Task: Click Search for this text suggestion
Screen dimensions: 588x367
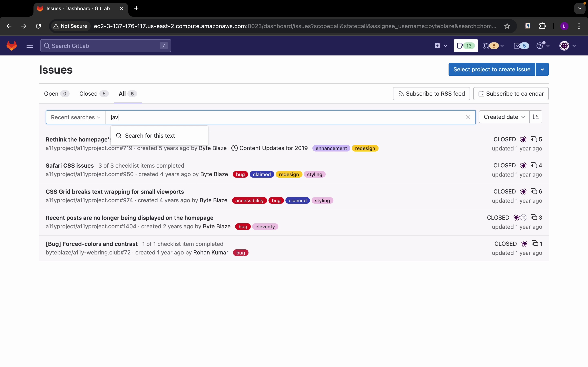Action: coord(150,136)
